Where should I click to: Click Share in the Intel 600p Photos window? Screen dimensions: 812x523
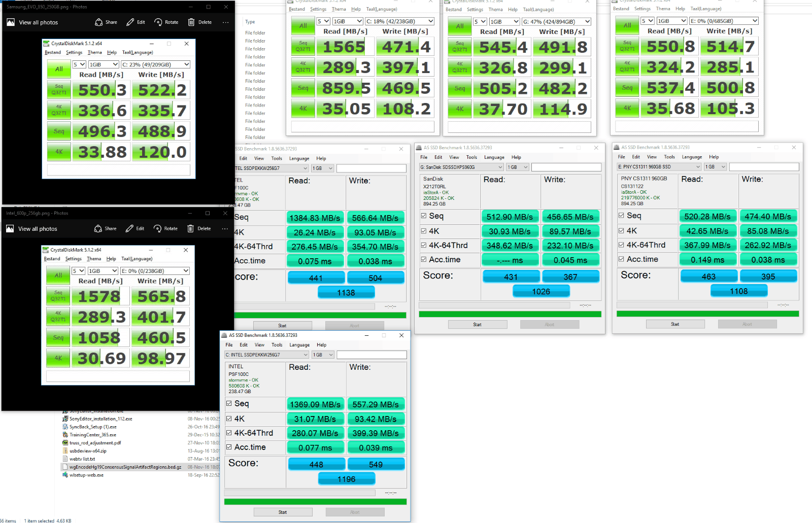[x=105, y=229]
